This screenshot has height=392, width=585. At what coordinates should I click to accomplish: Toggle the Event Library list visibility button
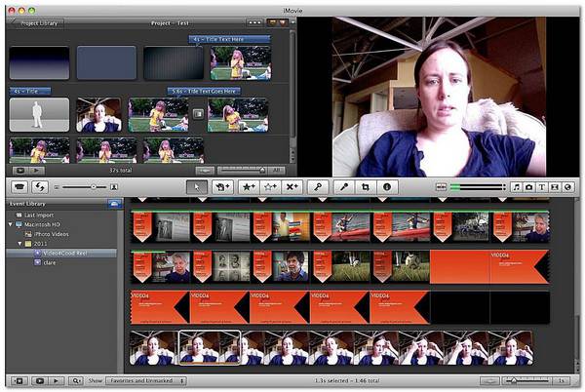[19, 381]
